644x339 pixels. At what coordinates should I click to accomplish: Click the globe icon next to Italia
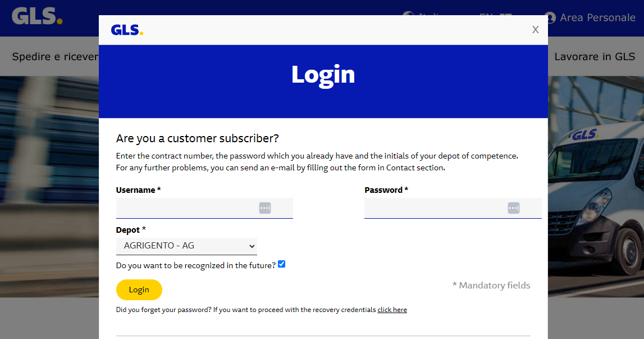tap(409, 16)
